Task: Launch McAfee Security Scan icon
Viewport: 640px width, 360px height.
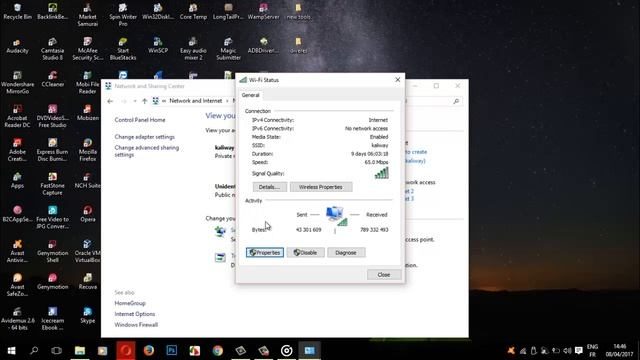Action: (x=87, y=49)
